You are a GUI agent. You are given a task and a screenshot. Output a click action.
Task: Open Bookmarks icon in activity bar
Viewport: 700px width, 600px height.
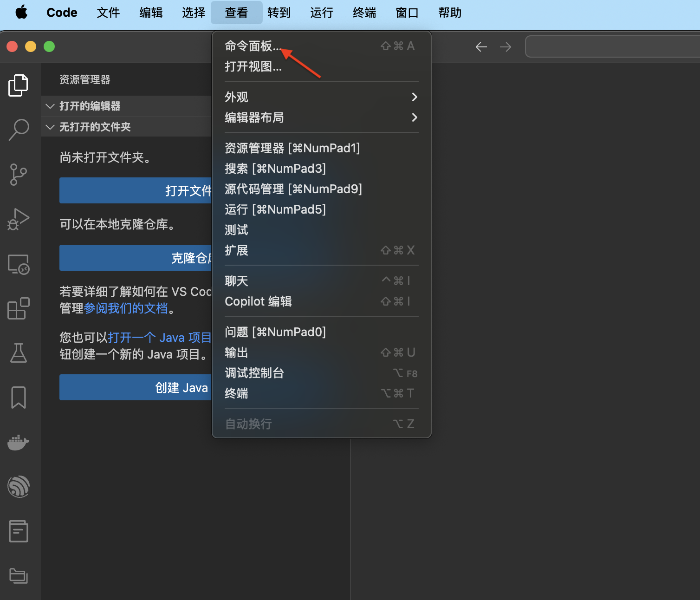tap(19, 398)
